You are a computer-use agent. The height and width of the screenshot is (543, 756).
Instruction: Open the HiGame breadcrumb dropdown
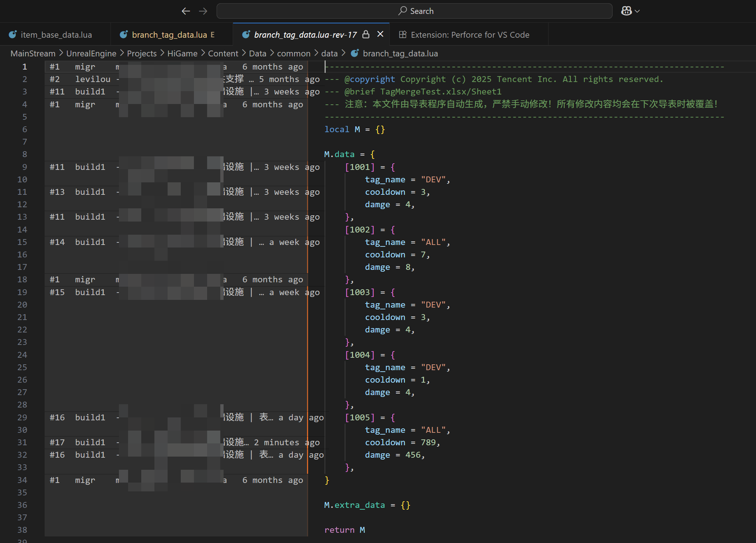(x=182, y=53)
